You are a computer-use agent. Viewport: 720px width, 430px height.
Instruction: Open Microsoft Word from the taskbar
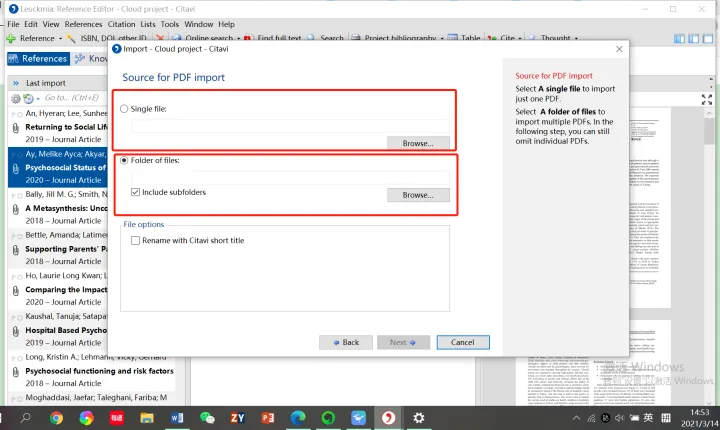point(177,417)
